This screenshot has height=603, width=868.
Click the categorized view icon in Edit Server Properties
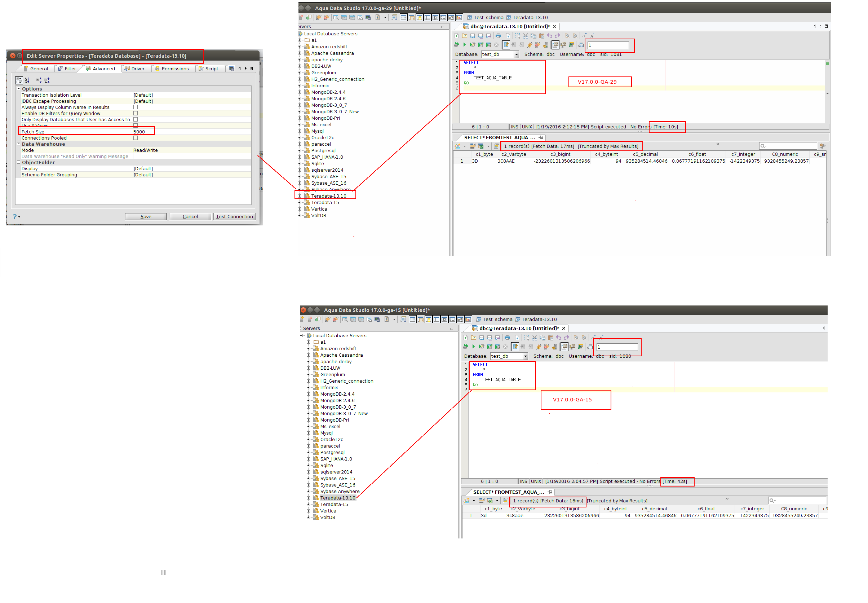[x=18, y=80]
